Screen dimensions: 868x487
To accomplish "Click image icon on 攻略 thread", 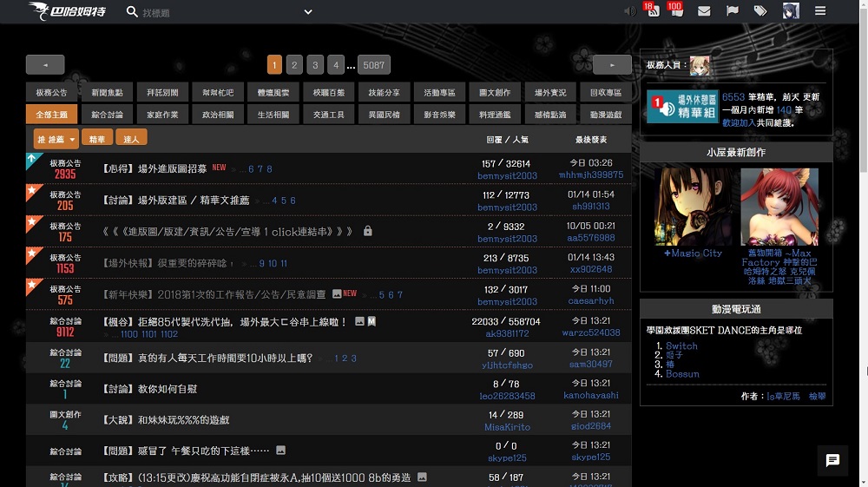I will [422, 477].
